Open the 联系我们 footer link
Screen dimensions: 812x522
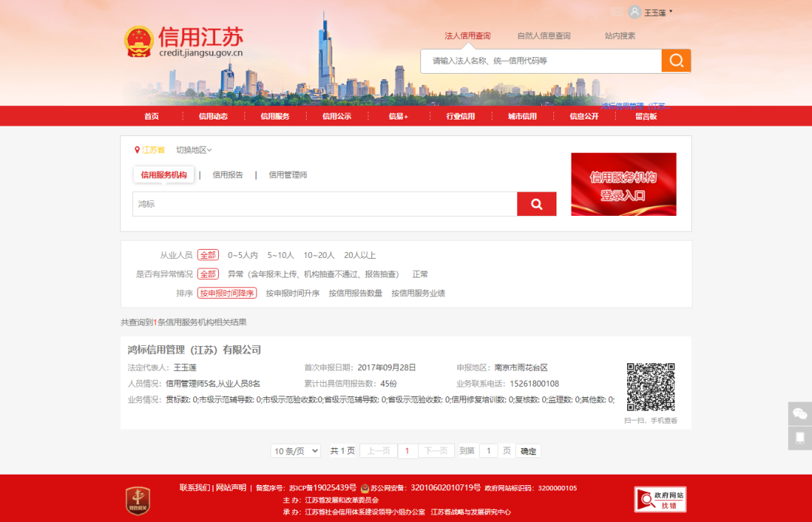coord(195,488)
